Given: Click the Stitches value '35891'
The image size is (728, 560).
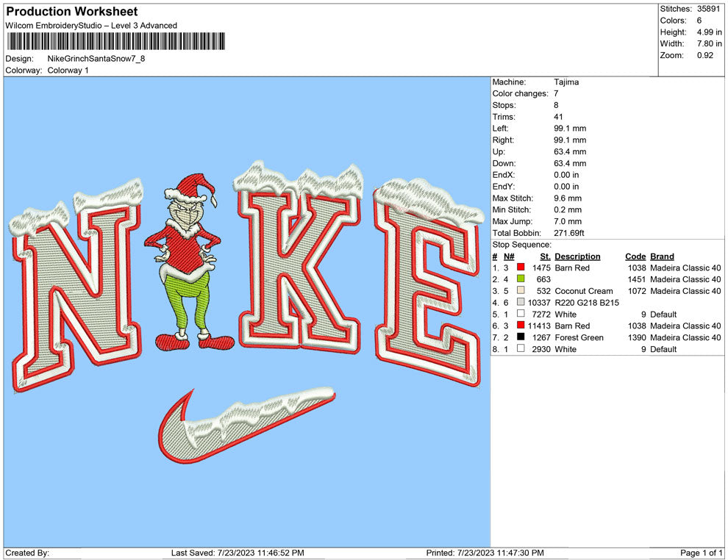Looking at the screenshot, I should [x=708, y=9].
